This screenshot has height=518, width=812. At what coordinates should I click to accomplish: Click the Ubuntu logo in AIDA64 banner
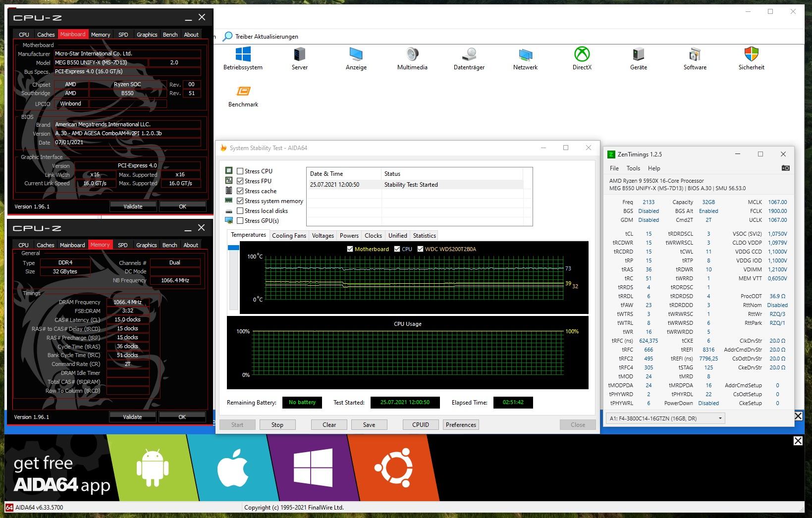(x=393, y=468)
